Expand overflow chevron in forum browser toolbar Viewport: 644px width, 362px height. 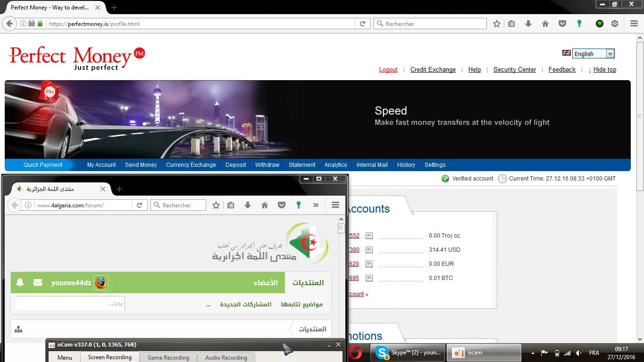(316, 205)
